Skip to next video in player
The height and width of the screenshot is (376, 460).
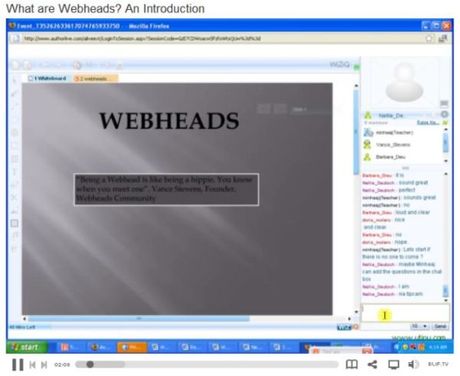44,365
